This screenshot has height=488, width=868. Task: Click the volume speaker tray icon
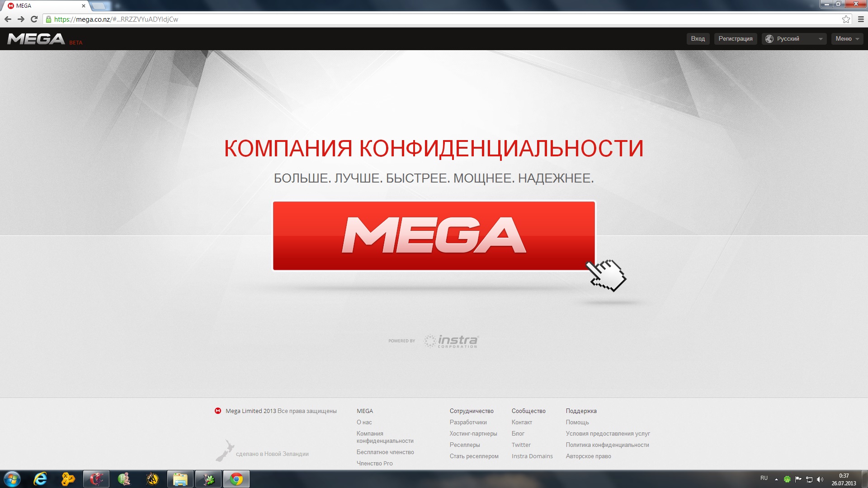pos(820,479)
